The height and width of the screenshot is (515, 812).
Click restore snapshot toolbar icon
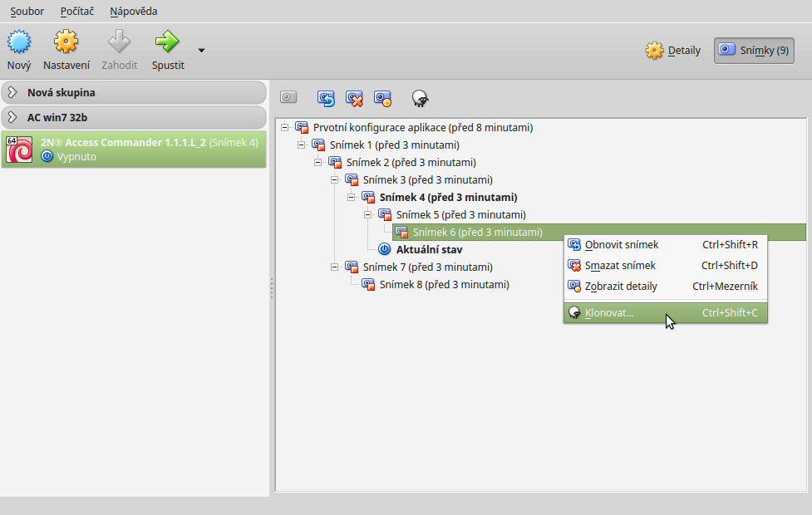[326, 98]
